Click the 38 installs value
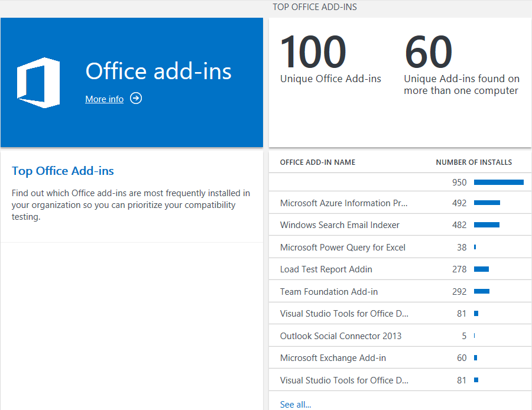Screen dimensions: 532x410 click(462, 247)
